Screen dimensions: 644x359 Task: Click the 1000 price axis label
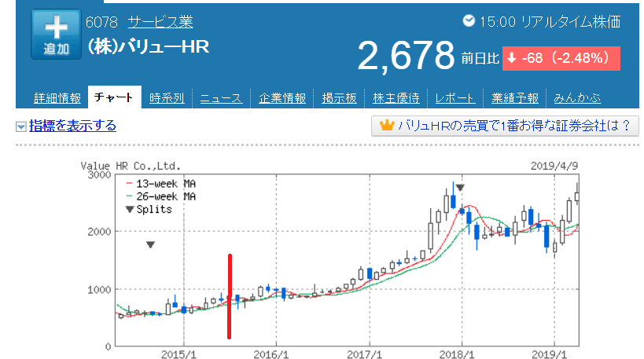(99, 290)
